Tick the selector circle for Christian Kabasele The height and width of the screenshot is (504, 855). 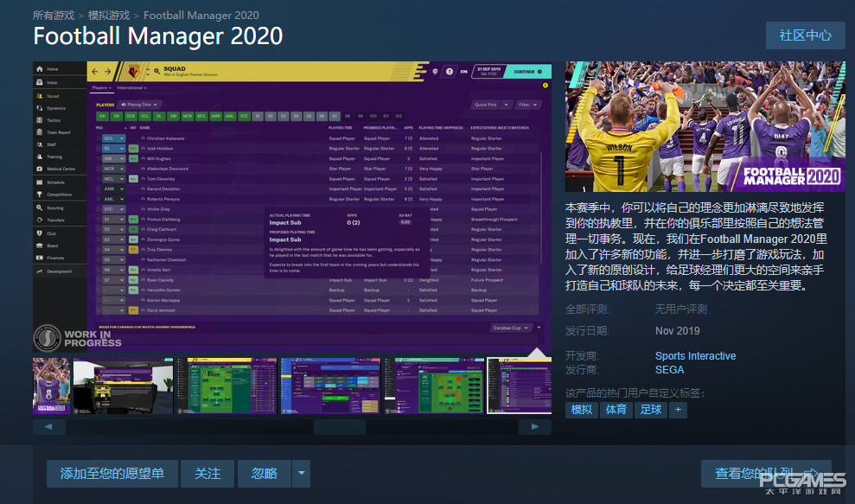tap(99, 138)
